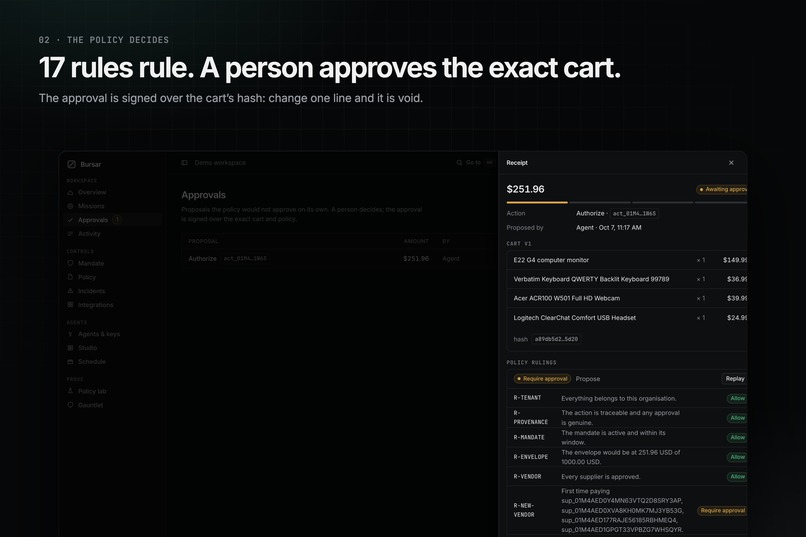Screen dimensions: 806x537
Task: Close the Receipt panel with the X
Action: tap(731, 163)
